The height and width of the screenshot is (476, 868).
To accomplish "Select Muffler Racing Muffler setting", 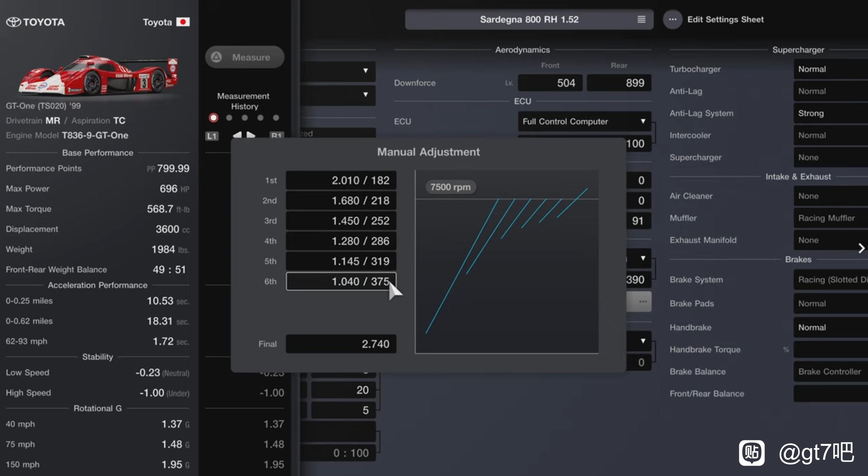I will (x=831, y=218).
